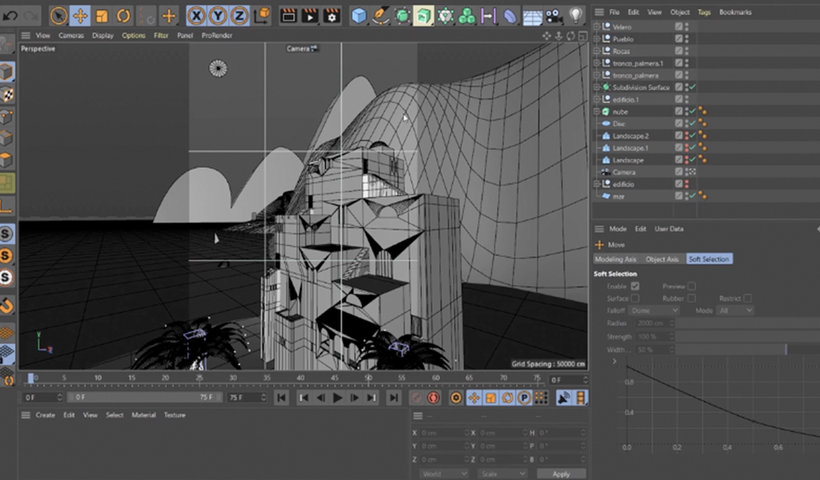Toggle the Enable checkbox in Soft Selection

pos(636,286)
